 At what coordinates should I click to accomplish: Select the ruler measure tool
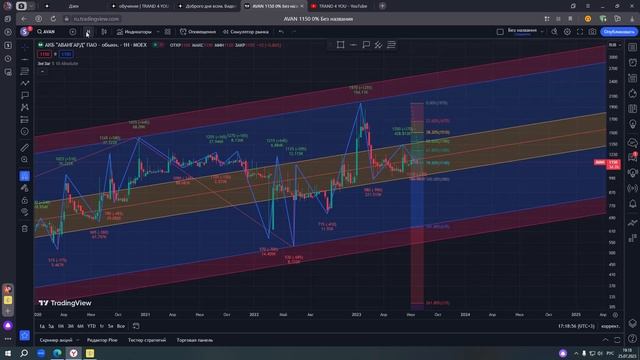(25, 148)
